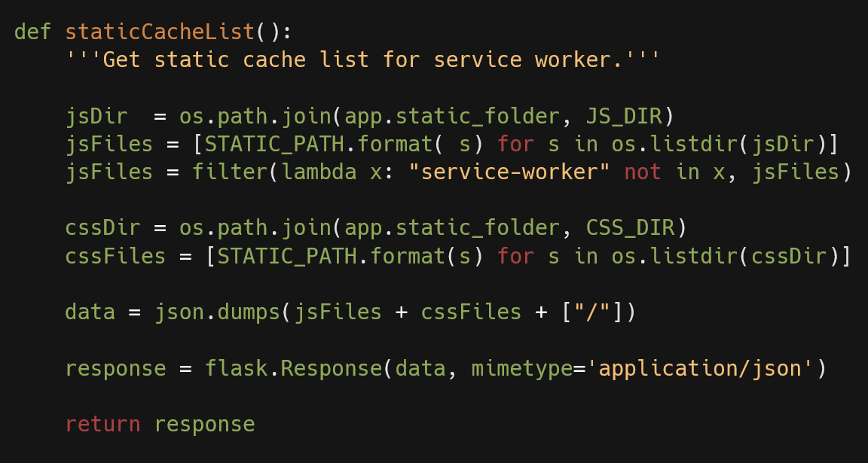This screenshot has height=463, width=868.
Task: Click the staticCacheList function name
Action: pos(158,32)
